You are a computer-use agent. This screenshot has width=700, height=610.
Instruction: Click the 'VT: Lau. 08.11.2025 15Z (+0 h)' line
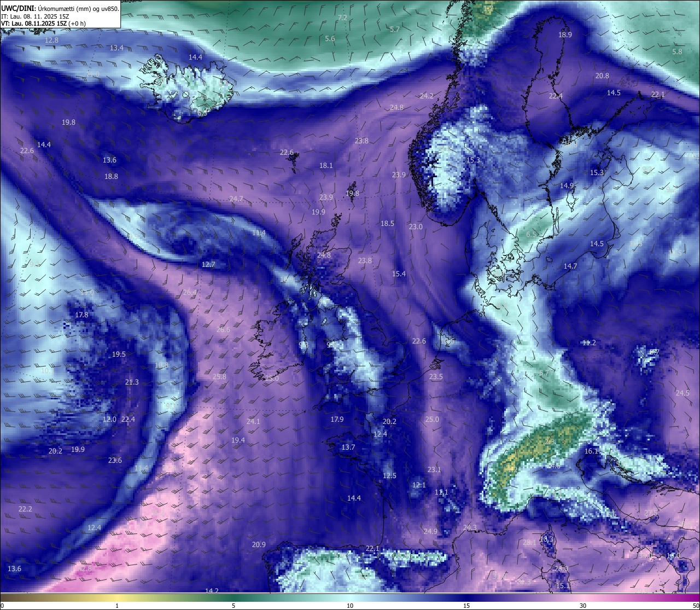[43, 24]
